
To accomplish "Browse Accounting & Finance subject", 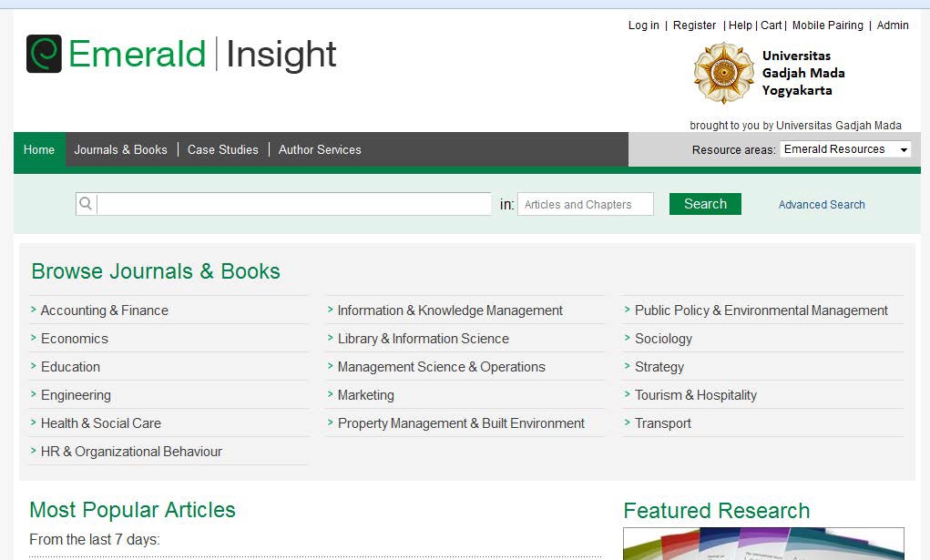I will coord(105,311).
